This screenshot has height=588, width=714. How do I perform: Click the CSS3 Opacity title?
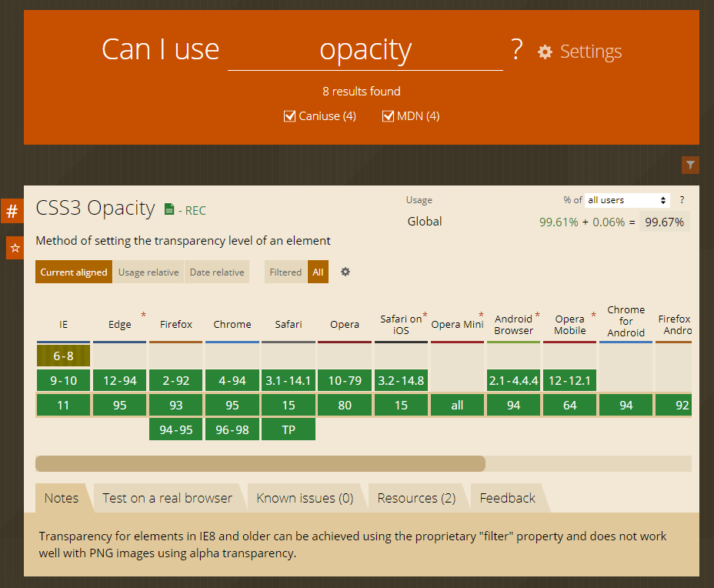click(x=95, y=208)
